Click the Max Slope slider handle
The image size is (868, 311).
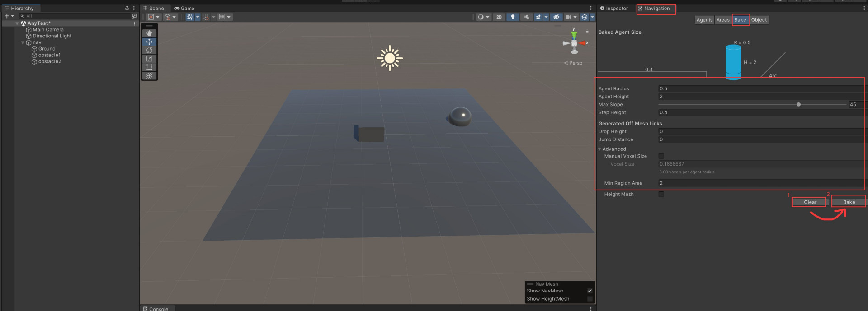798,105
